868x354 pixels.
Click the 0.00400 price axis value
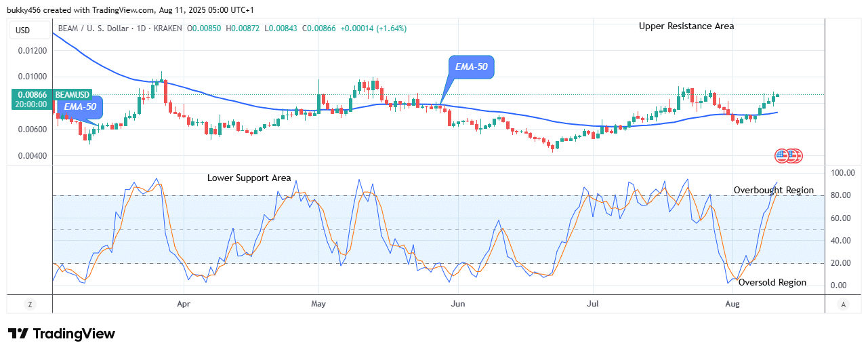click(x=32, y=156)
